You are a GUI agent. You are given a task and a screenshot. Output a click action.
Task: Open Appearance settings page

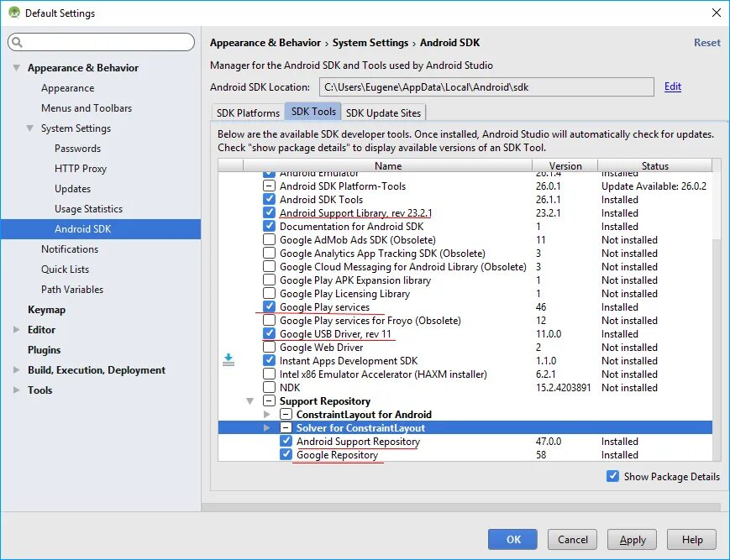click(67, 88)
